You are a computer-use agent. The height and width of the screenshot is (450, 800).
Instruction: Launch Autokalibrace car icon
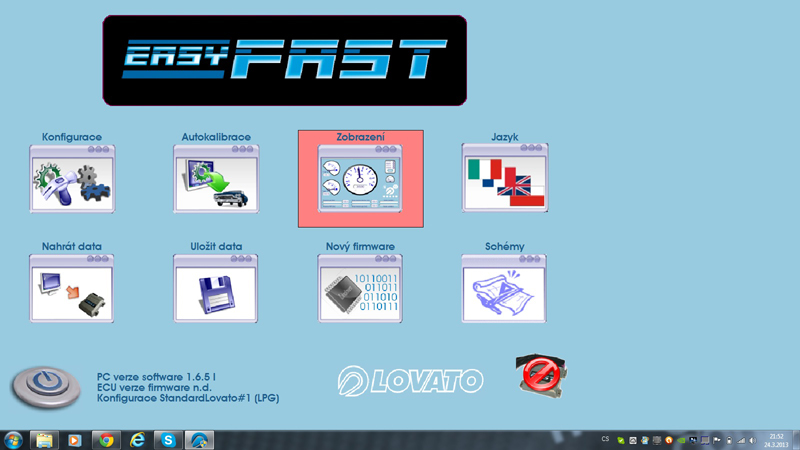216,179
